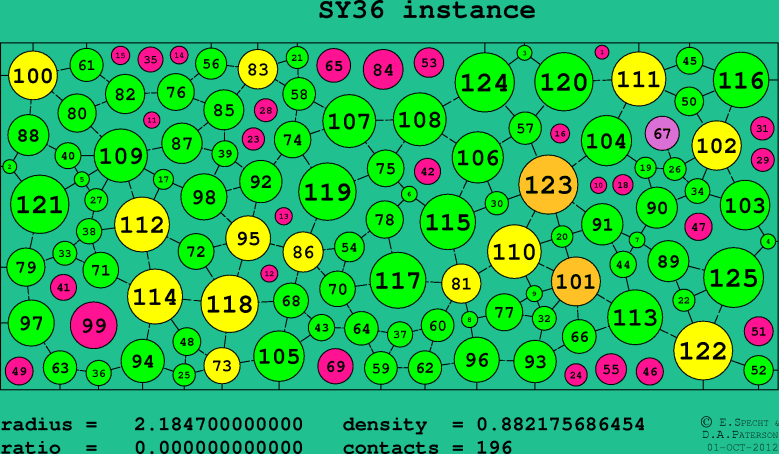
Task: Click the density value 0.882175686454
Action: (x=561, y=425)
